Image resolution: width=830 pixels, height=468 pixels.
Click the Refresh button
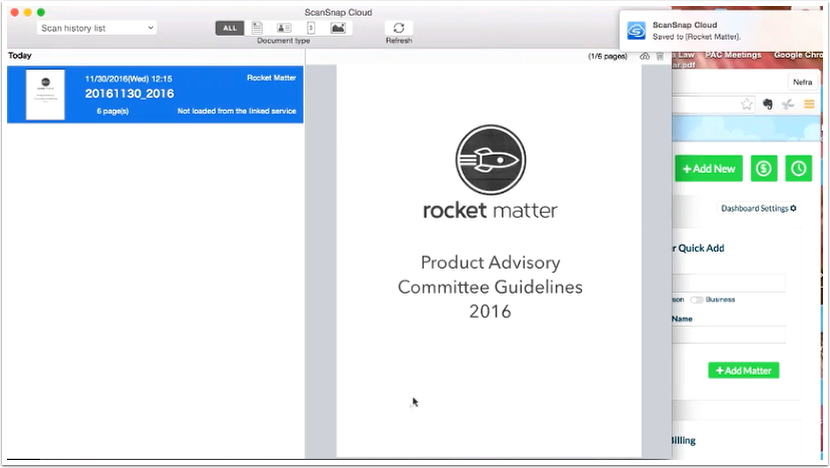coord(399,28)
